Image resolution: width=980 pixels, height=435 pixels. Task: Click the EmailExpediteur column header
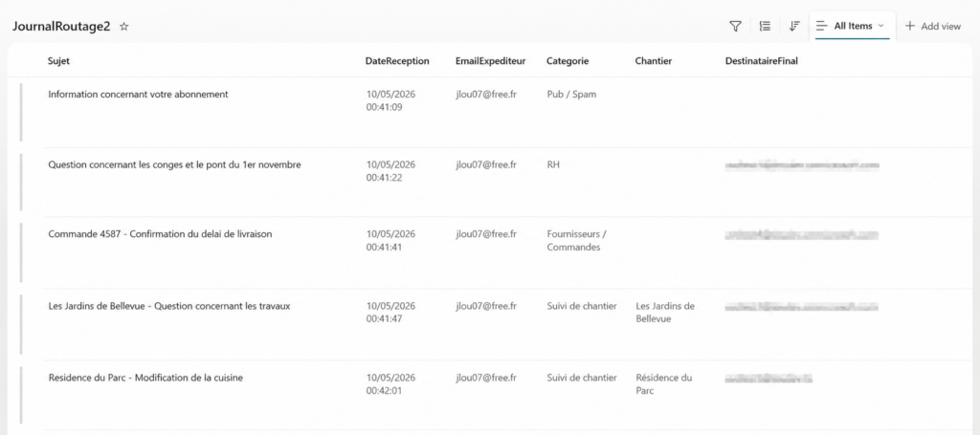pos(491,61)
